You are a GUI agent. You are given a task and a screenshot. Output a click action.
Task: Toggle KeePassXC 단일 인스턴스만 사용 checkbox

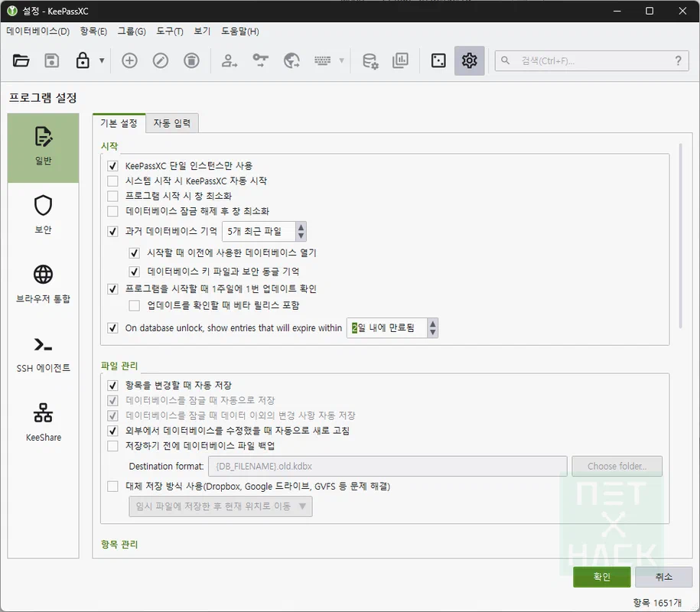[112, 166]
